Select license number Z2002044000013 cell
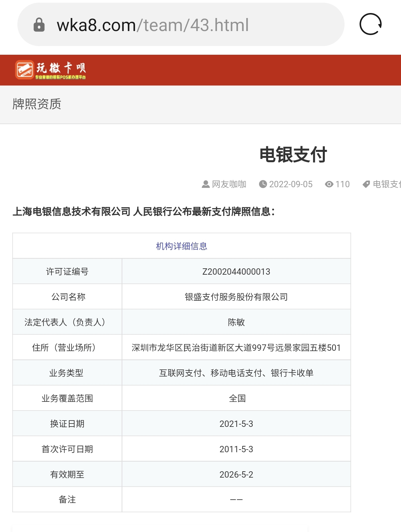 tap(236, 272)
